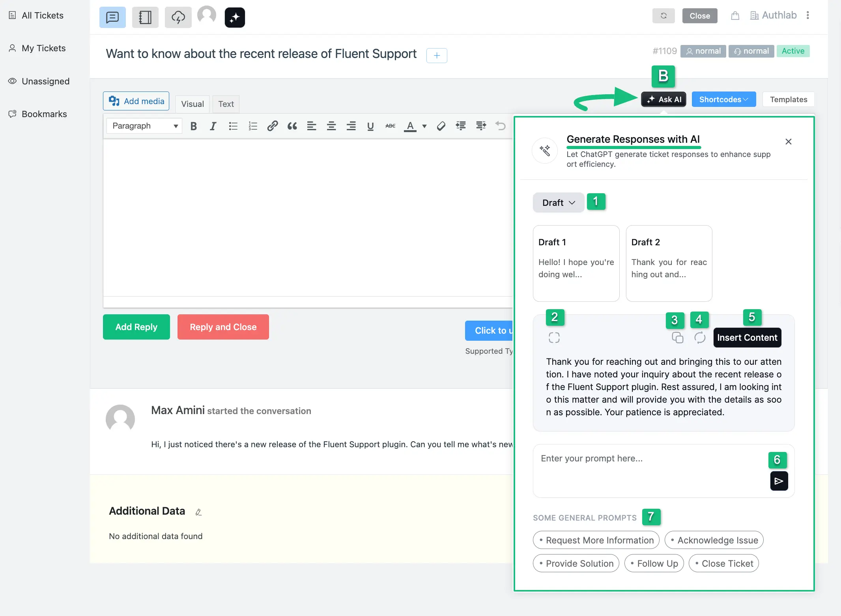The image size is (841, 616).
Task: Apply blockquote formatting
Action: (292, 126)
